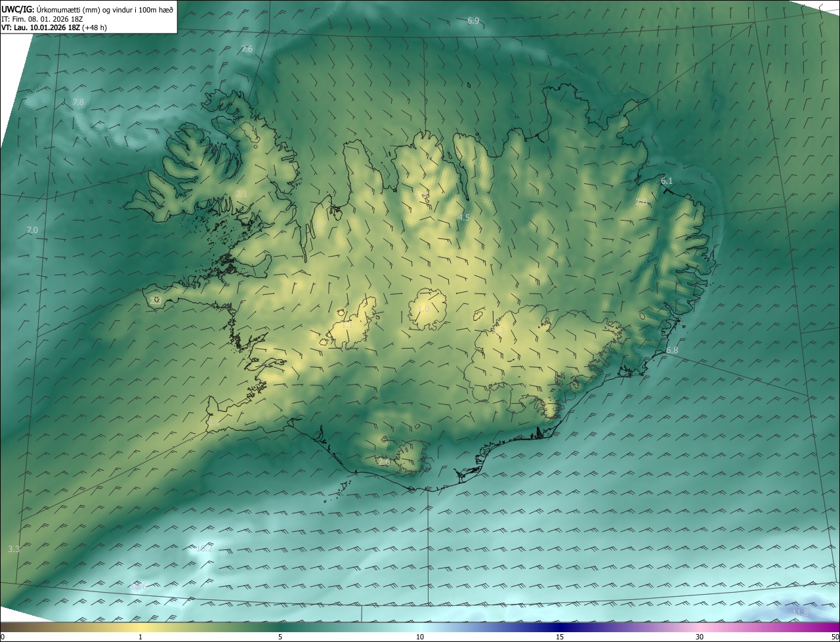Click the 2.1 value label in the Westfjords
Viewport: 840px width, 642px height.
(x=241, y=194)
